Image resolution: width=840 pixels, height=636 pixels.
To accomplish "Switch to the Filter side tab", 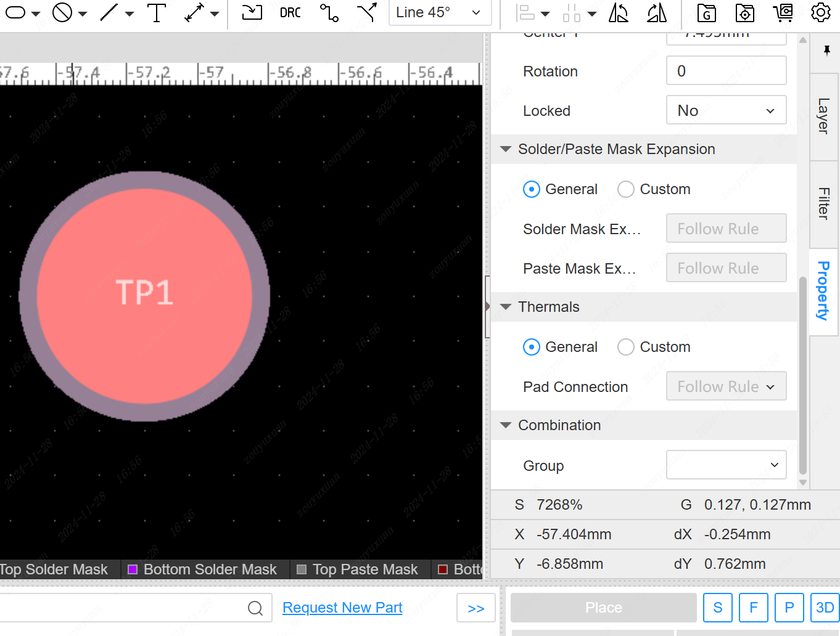I will pyautogui.click(x=823, y=204).
